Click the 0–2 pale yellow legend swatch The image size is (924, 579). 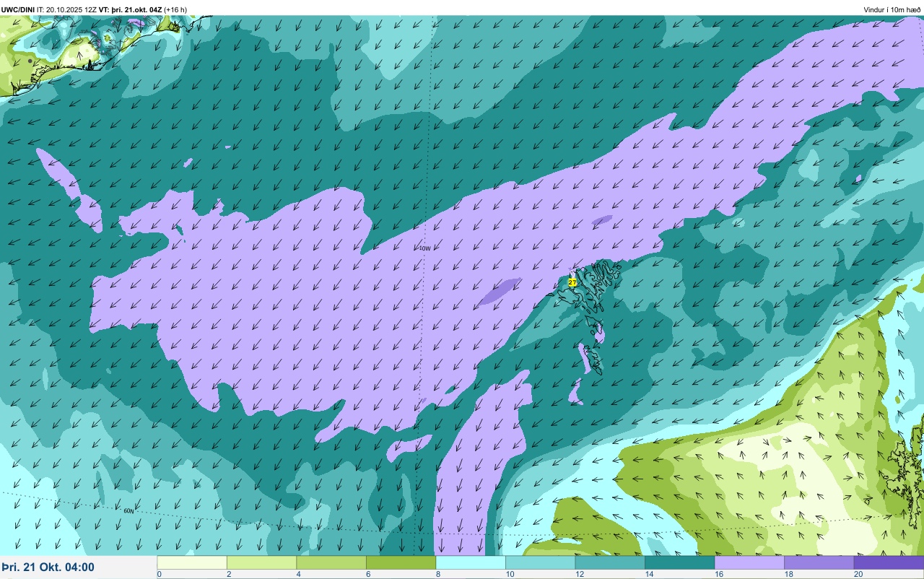[192, 562]
